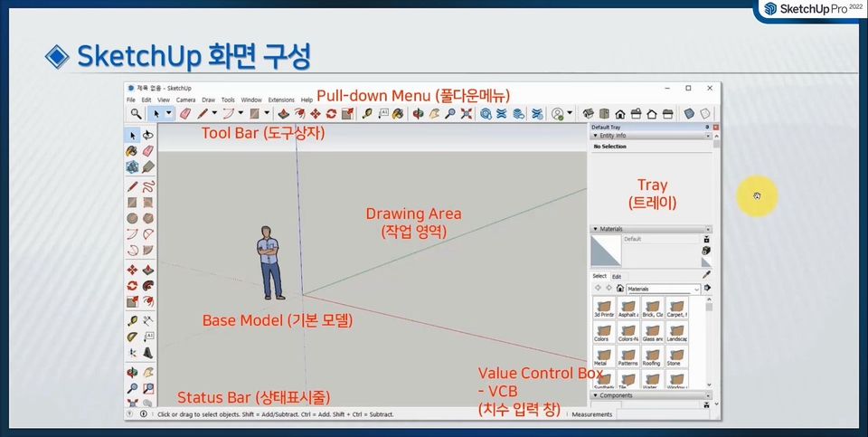Open the Draw menu
Image resolution: width=868 pixels, height=437 pixels.
(208, 100)
